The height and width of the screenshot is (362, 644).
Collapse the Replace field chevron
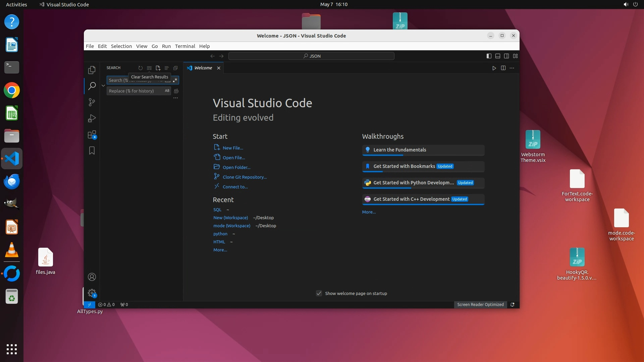tap(103, 85)
